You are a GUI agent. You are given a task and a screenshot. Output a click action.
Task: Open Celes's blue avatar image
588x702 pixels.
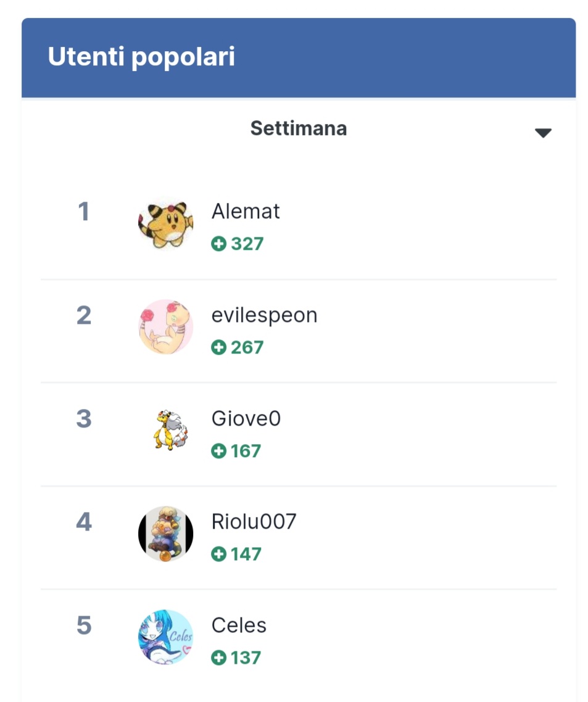tap(165, 637)
